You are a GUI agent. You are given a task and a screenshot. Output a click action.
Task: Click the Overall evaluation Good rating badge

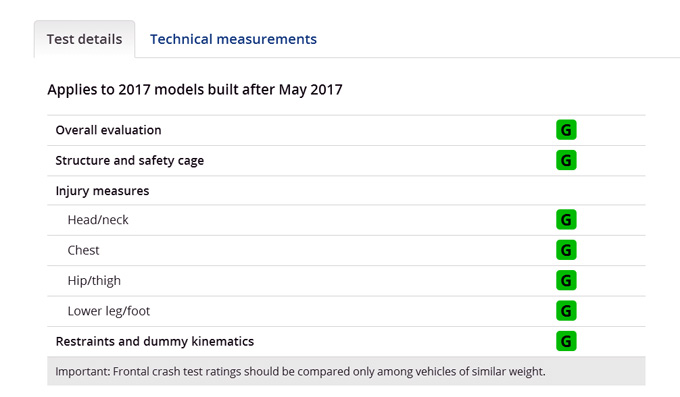pos(566,130)
